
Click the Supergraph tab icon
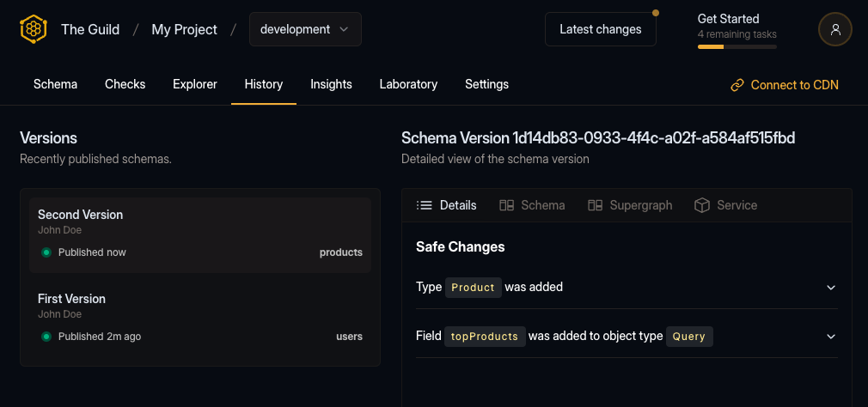[x=595, y=205]
